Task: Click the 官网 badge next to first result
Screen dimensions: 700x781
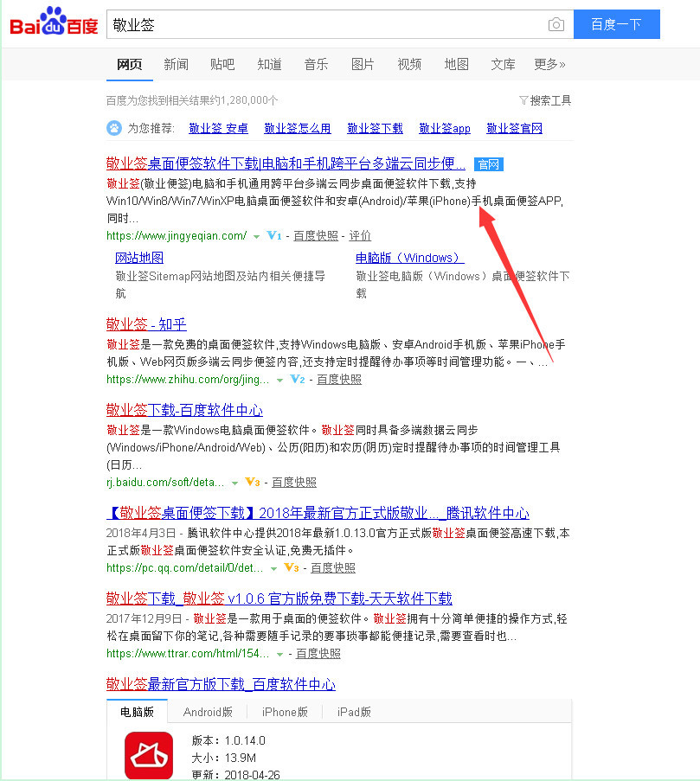Action: point(488,164)
